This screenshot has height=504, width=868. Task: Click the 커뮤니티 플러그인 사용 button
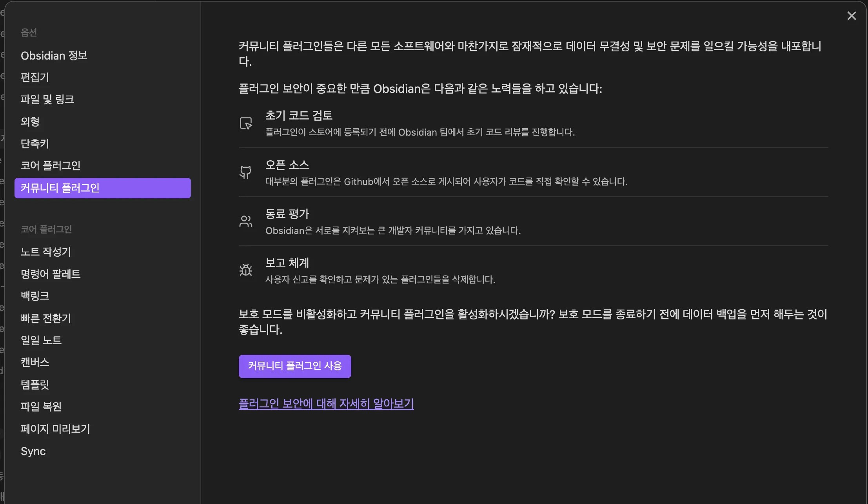tap(295, 366)
